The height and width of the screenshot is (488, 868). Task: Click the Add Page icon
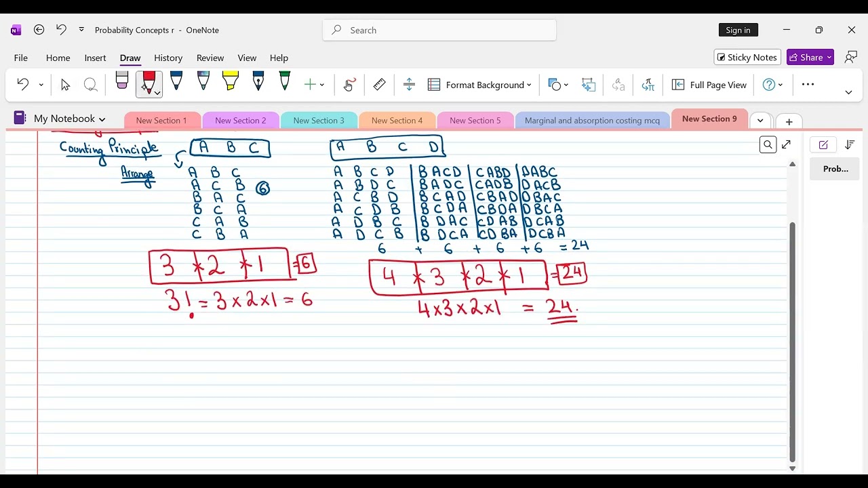click(x=823, y=144)
